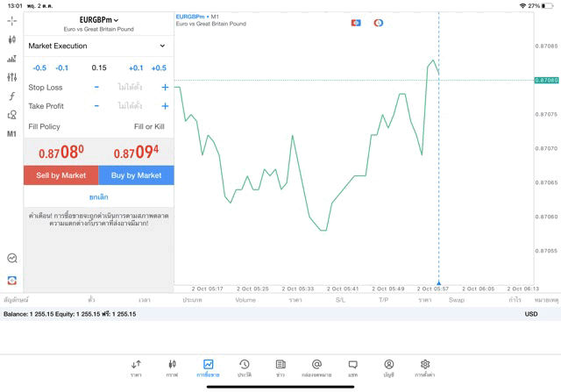Open the Mailbox @ tab

coord(316,367)
